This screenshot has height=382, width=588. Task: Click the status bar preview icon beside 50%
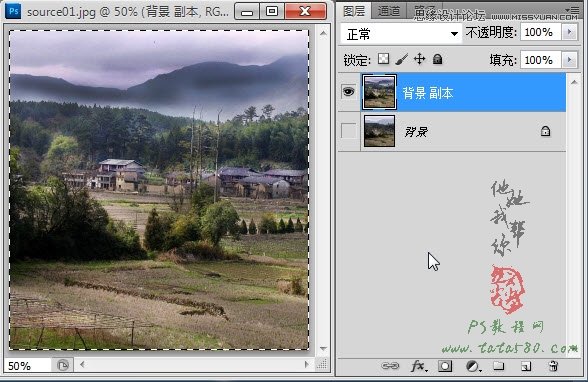tap(63, 365)
